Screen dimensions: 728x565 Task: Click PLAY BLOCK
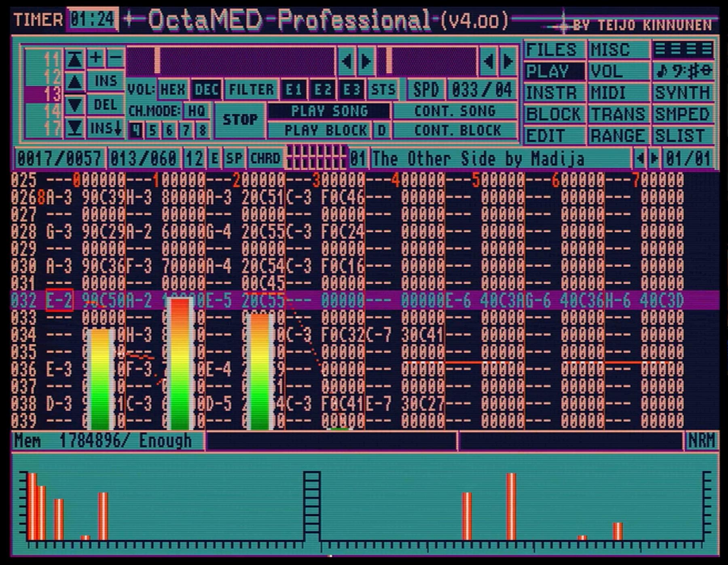(320, 131)
